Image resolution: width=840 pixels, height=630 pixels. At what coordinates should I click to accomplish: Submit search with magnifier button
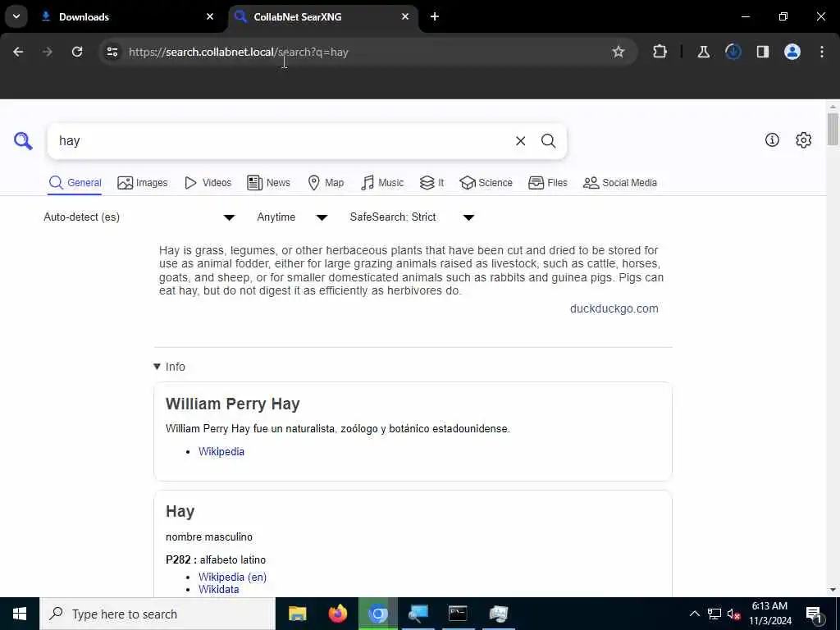tap(548, 141)
